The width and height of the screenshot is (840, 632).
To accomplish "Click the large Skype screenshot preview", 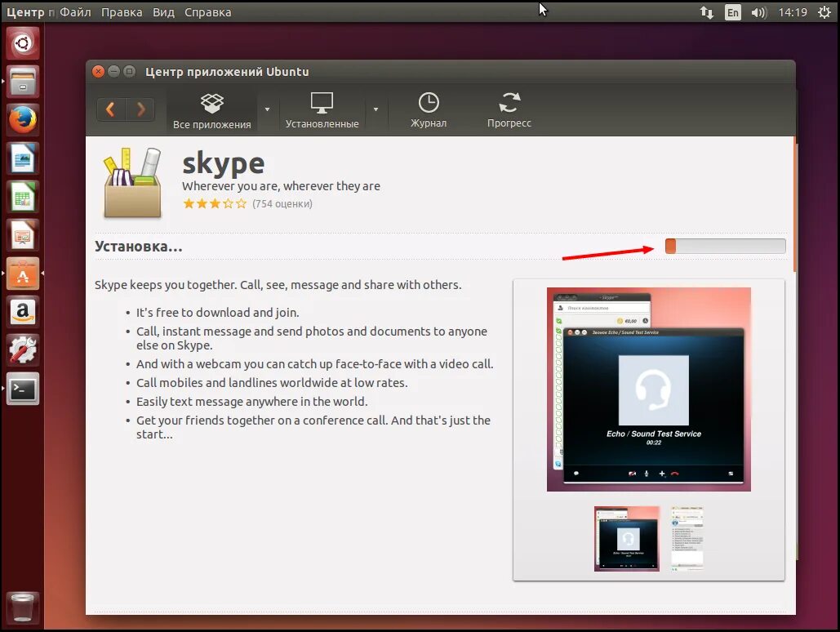I will click(x=649, y=389).
